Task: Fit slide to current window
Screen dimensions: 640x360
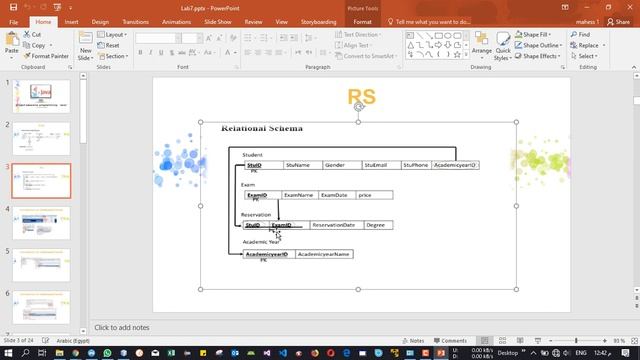Action: 634,340
